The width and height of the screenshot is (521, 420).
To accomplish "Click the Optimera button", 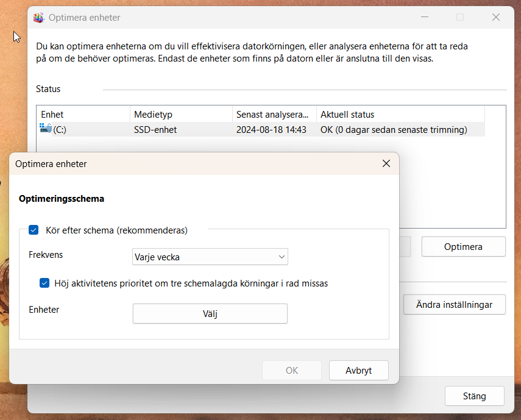I will pos(463,246).
